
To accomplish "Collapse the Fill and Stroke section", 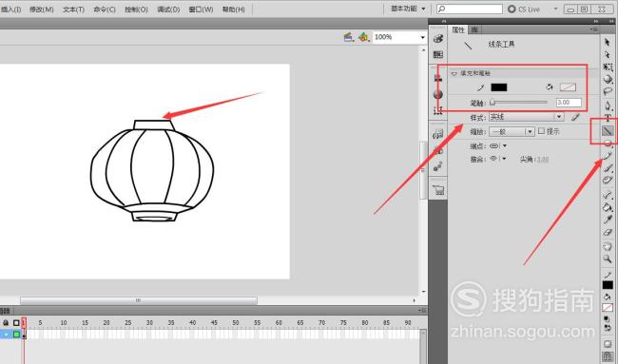I will (454, 73).
